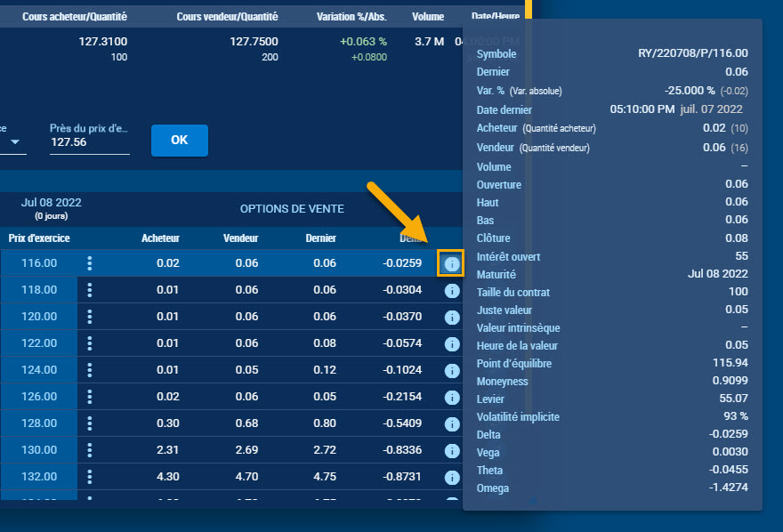Viewport: 783px width, 532px height.
Task: Click the Prix d'exercice column header
Action: point(39,238)
